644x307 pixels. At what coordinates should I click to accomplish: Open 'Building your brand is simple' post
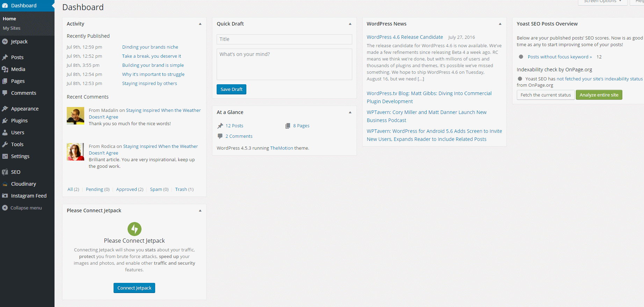pyautogui.click(x=153, y=65)
